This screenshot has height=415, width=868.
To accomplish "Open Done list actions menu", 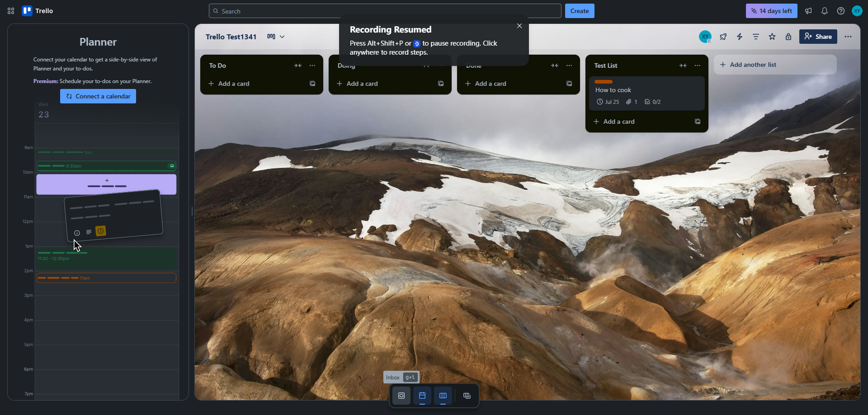I will tap(569, 65).
